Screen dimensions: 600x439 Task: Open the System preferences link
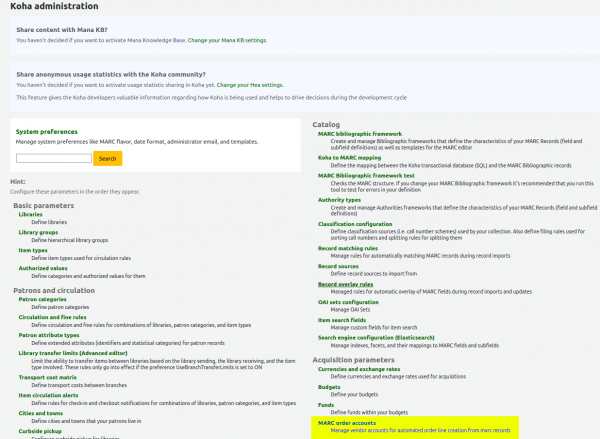coord(47,132)
